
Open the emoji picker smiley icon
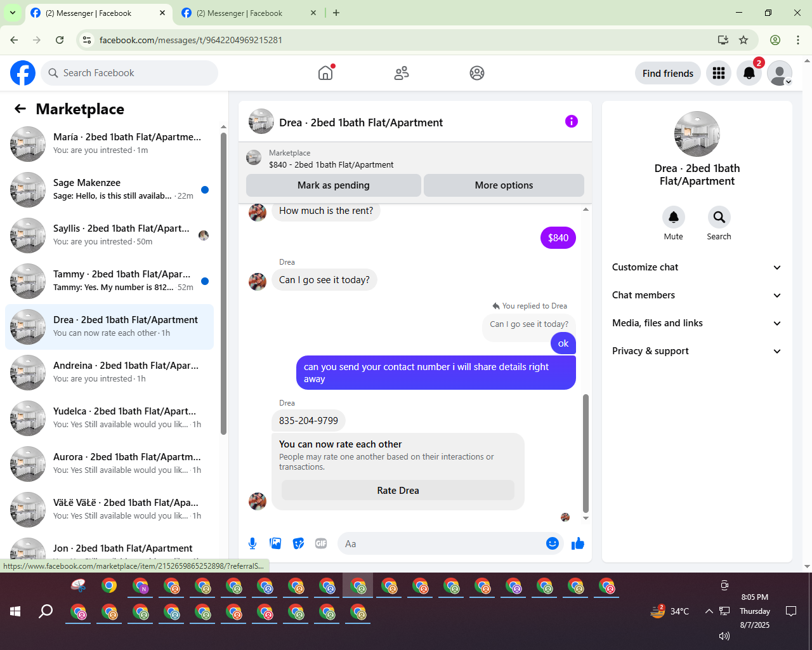click(553, 543)
